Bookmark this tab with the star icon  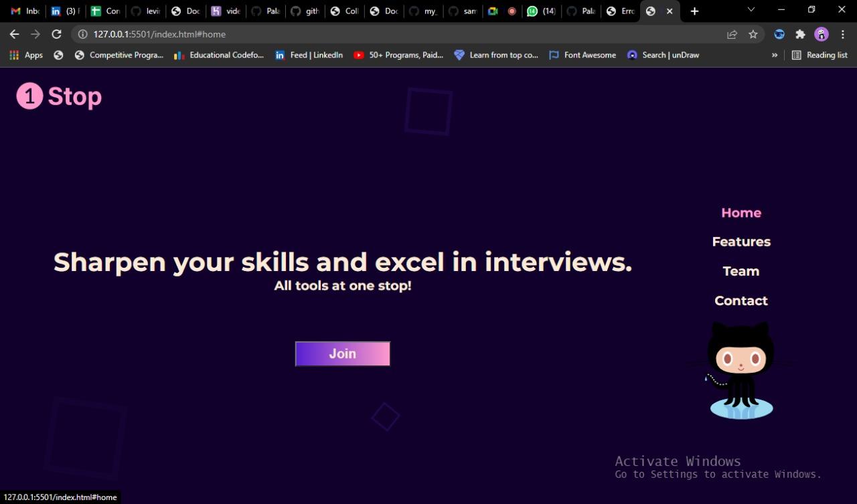(753, 34)
